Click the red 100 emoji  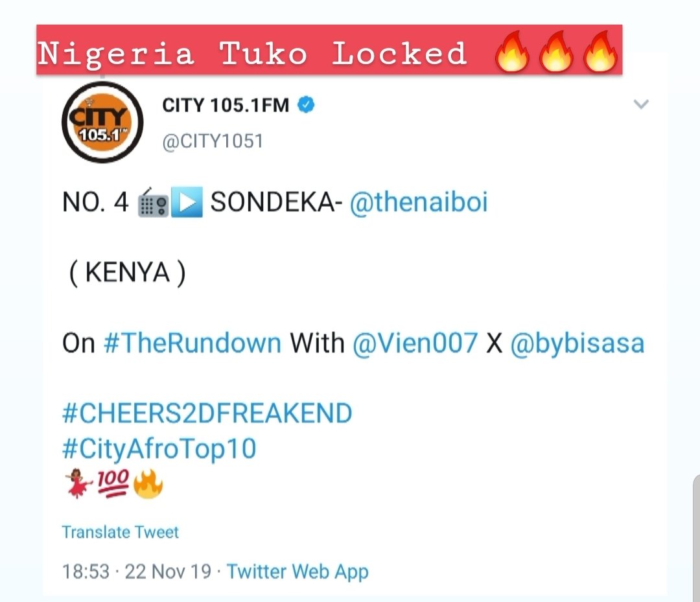113,483
